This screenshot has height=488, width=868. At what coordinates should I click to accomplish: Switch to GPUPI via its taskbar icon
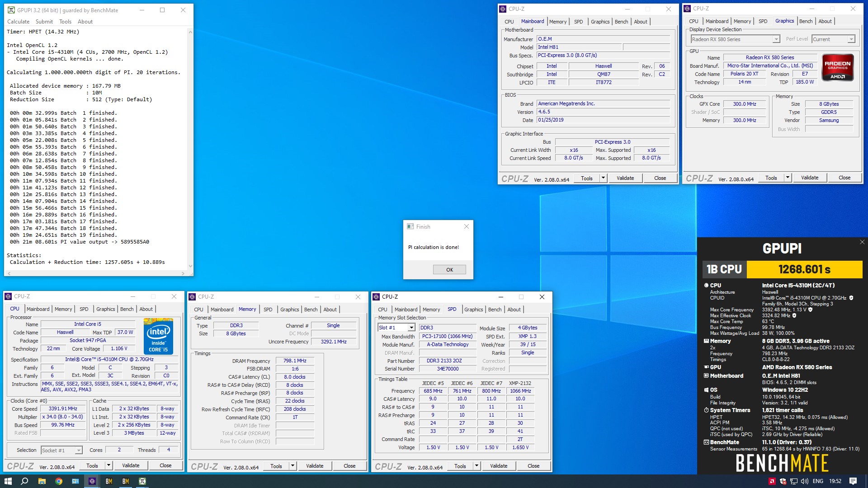[x=142, y=481]
